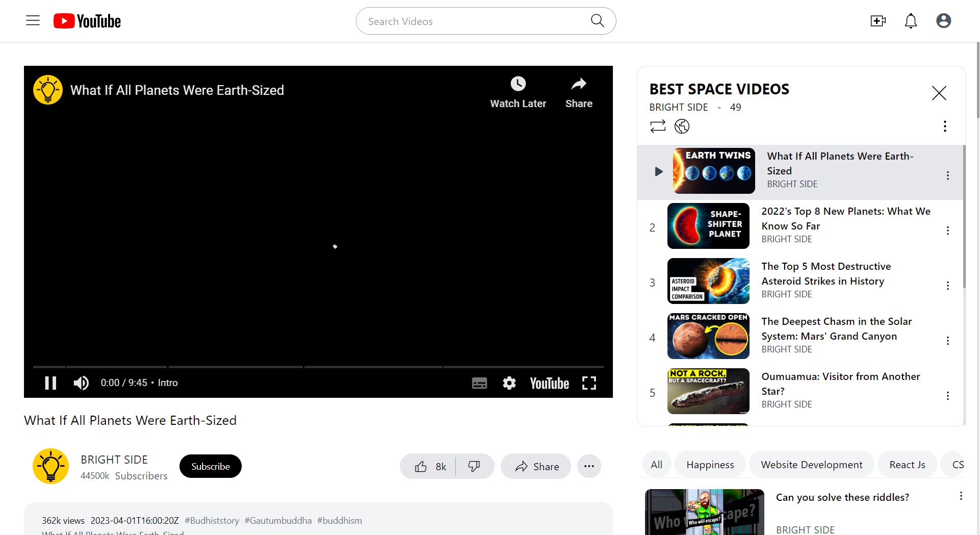This screenshot has height=535, width=980.
Task: Click Share arrow icon in player overlay
Action: tap(579, 84)
